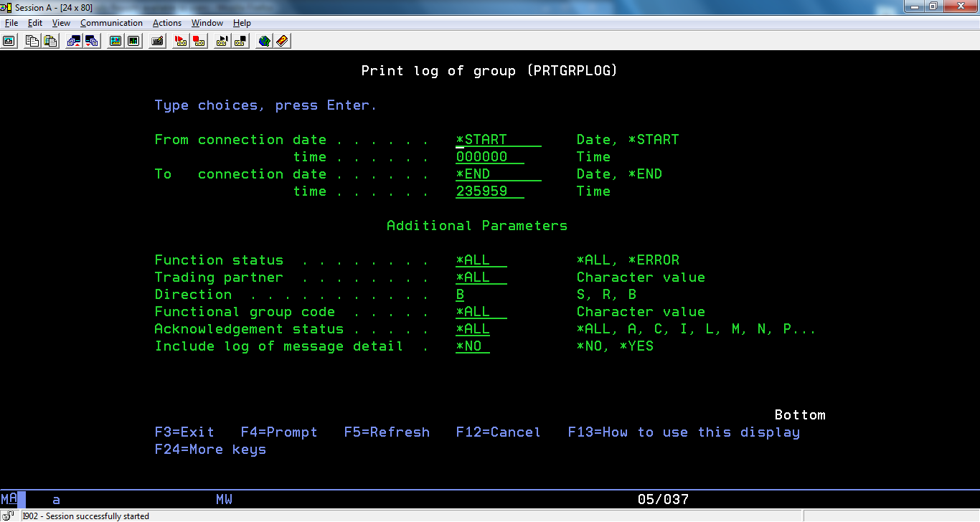This screenshot has width=980, height=522.
Task: Click F24=More keys
Action: pos(210,450)
